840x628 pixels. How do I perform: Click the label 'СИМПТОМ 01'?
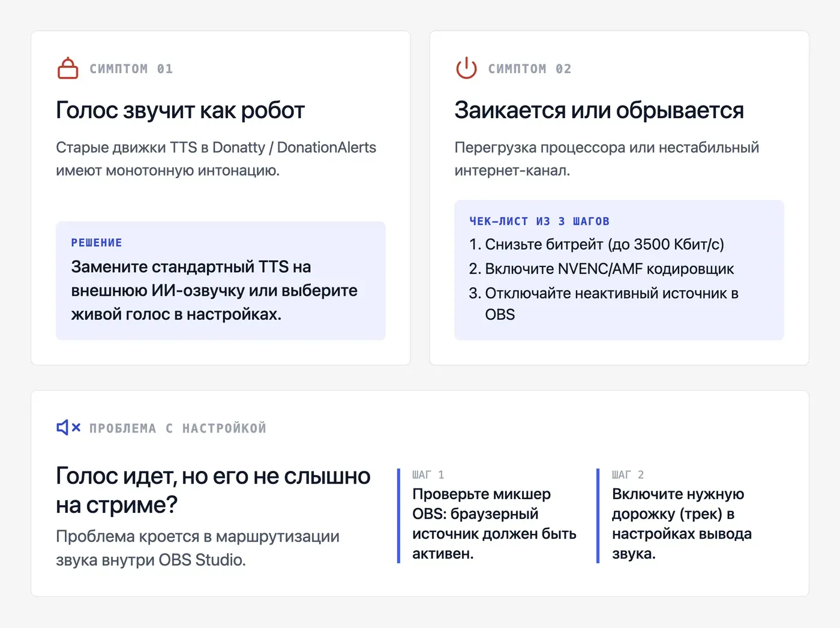pos(131,69)
